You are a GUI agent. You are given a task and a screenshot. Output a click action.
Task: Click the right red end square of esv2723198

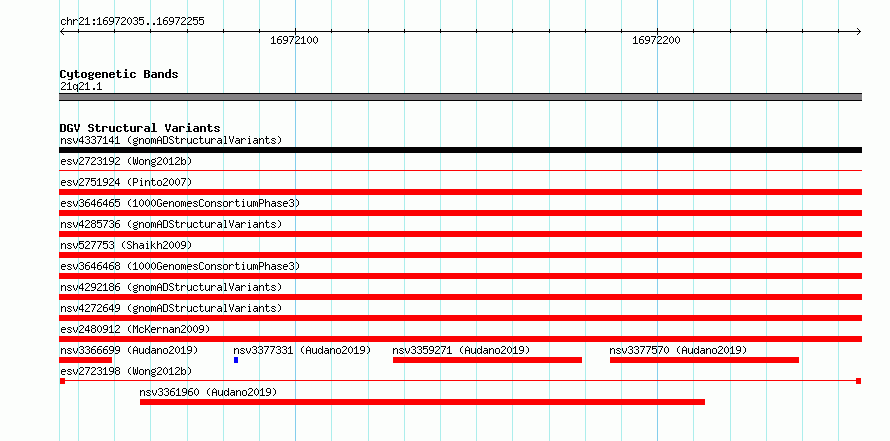[859, 381]
